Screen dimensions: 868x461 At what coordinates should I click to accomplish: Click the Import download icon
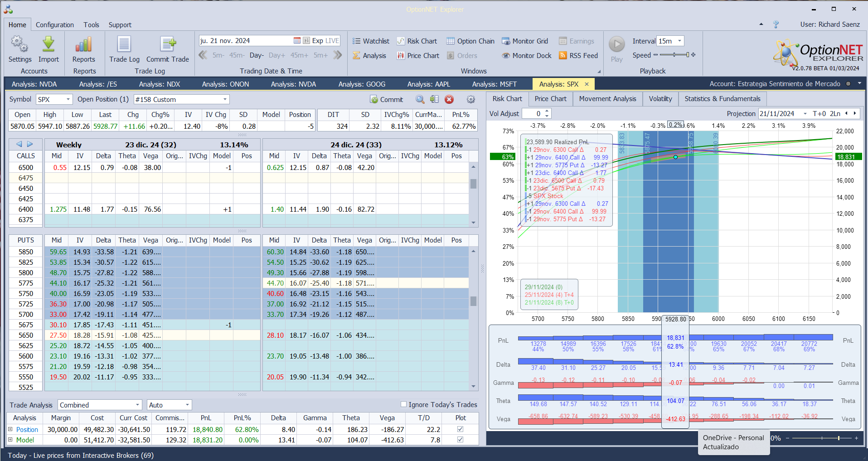click(x=48, y=44)
